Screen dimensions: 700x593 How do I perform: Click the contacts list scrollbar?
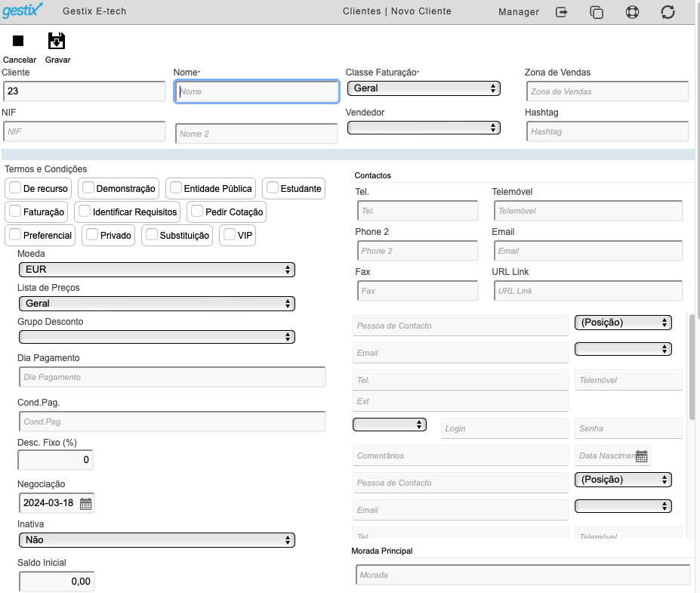(x=692, y=367)
